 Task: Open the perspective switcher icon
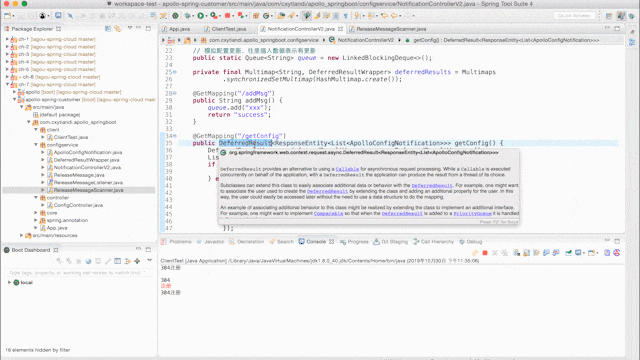[609, 16]
